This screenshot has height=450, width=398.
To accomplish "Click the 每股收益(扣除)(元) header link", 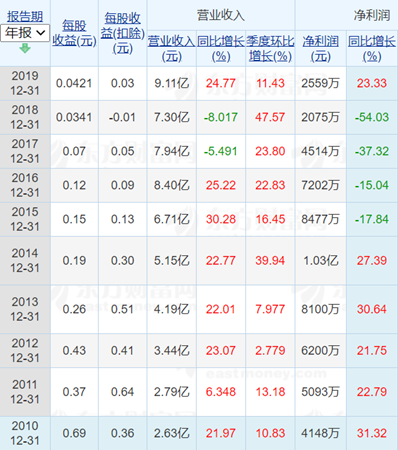I will (x=123, y=33).
